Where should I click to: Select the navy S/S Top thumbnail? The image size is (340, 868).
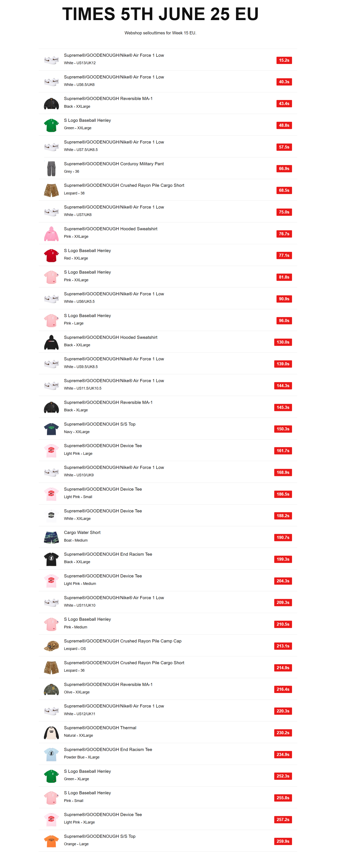point(51,429)
